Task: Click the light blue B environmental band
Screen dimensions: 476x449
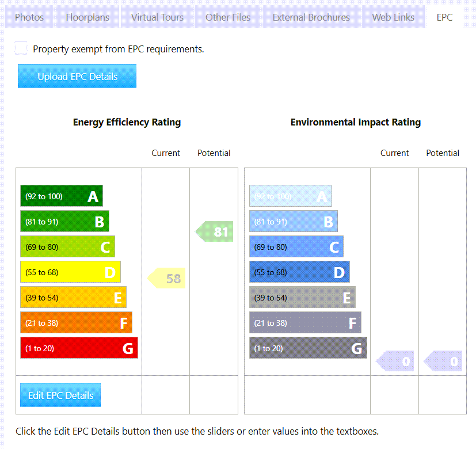Action: pos(294,221)
